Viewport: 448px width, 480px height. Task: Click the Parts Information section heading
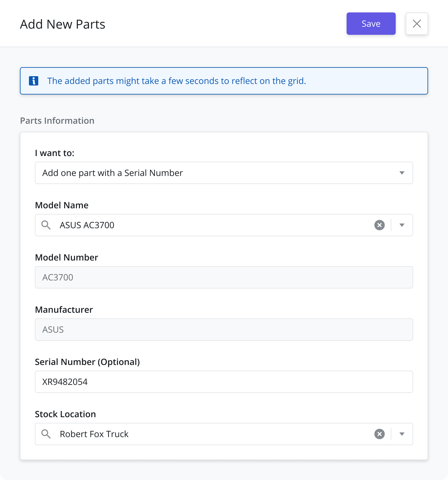pos(57,121)
